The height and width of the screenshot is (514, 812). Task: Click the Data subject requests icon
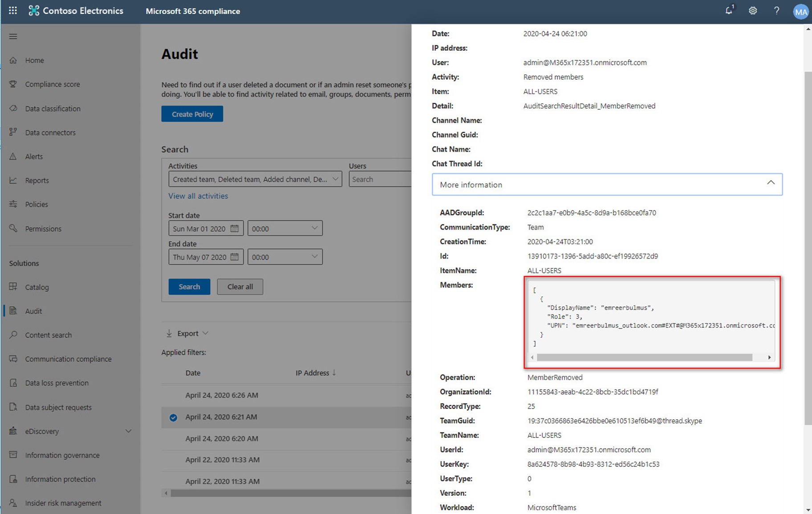13,407
